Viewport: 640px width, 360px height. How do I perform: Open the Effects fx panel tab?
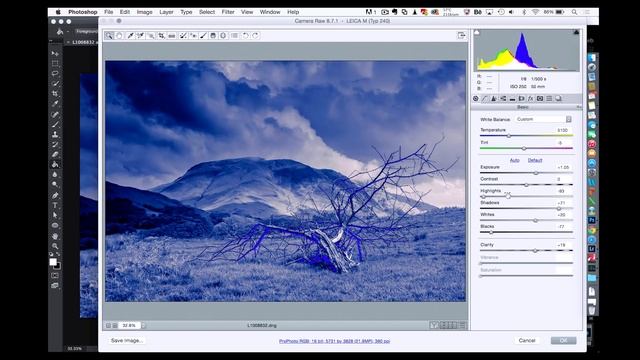pos(531,99)
